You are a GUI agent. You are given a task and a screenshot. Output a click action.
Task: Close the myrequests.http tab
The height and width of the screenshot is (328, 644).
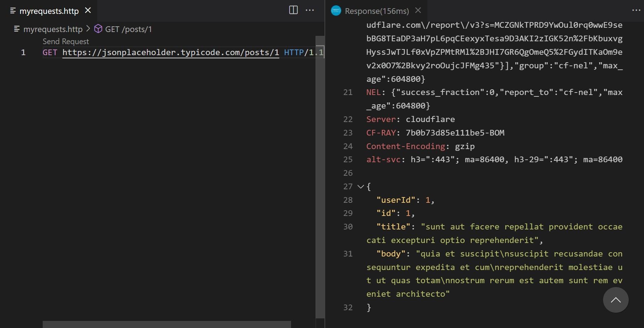[88, 11]
